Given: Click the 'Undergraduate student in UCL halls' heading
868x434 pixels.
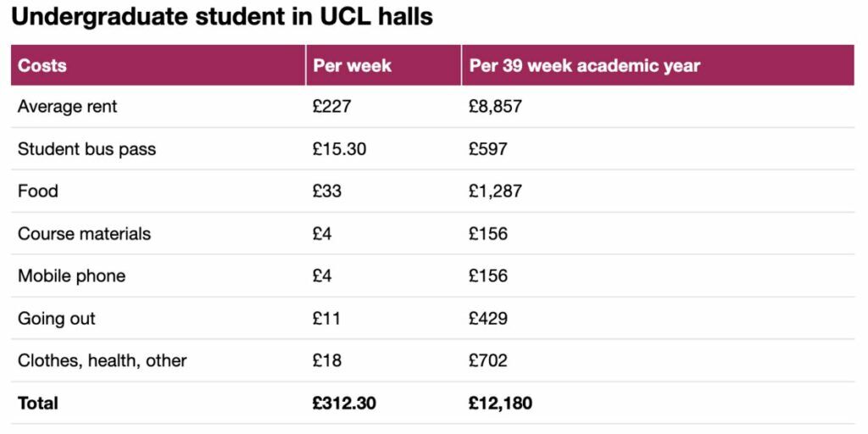Looking at the screenshot, I should 222,17.
